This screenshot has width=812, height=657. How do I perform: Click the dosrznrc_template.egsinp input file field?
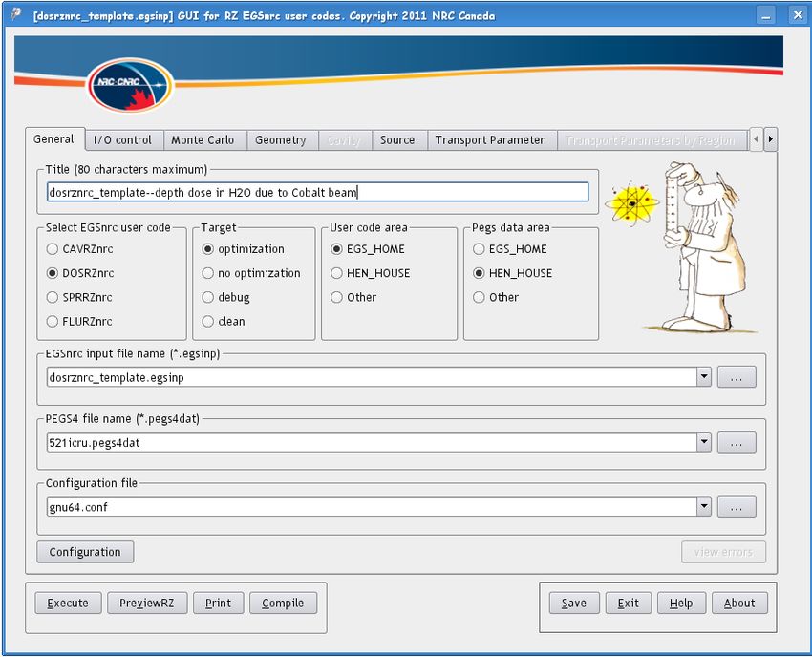pyautogui.click(x=372, y=377)
